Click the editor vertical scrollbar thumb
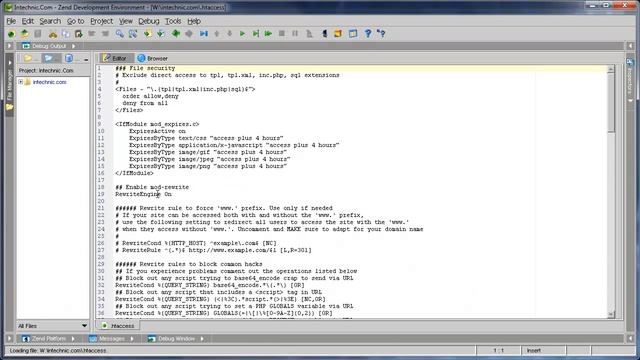This screenshot has height=360, width=640. pyautogui.click(x=611, y=103)
